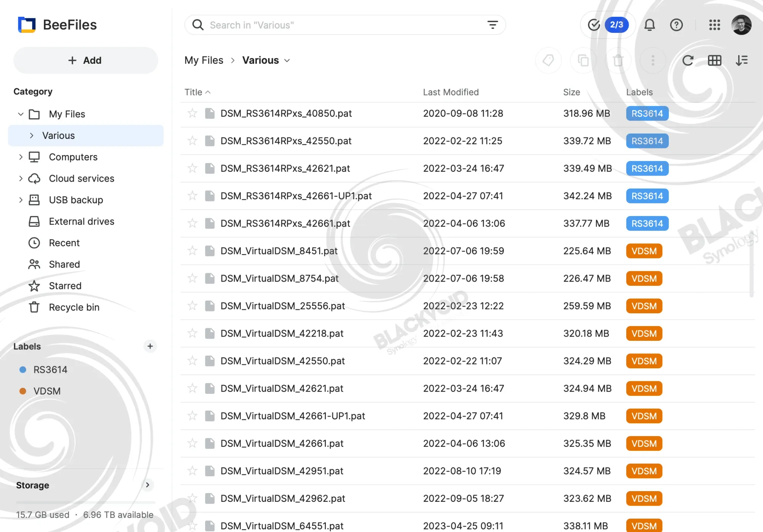Click the label tag toolbar icon

[548, 60]
